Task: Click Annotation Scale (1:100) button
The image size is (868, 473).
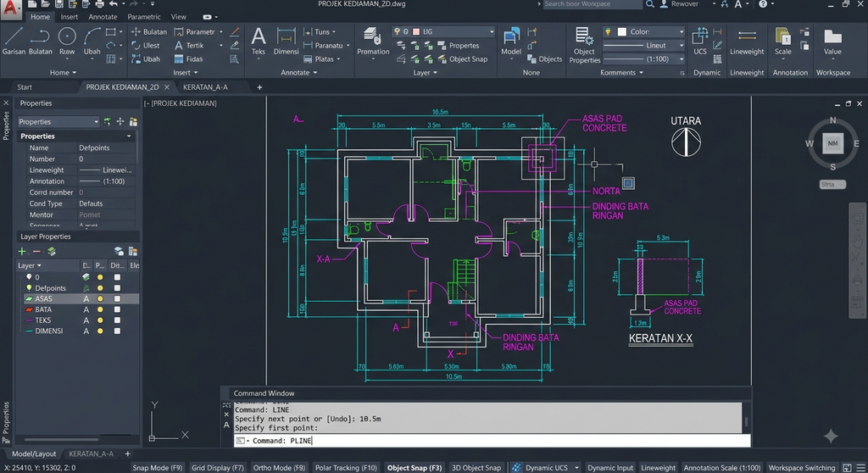Action: click(721, 467)
